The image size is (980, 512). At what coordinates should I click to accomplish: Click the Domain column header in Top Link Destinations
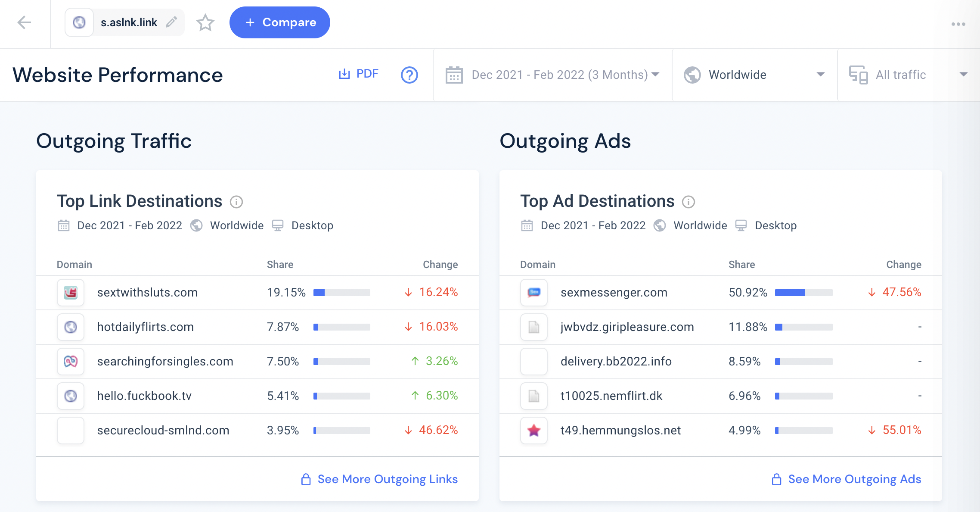tap(74, 265)
